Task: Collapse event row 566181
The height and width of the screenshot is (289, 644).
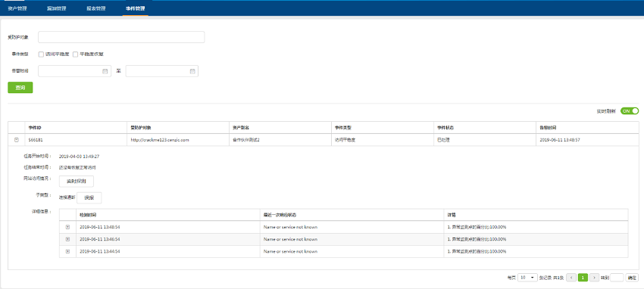Action: [x=17, y=140]
